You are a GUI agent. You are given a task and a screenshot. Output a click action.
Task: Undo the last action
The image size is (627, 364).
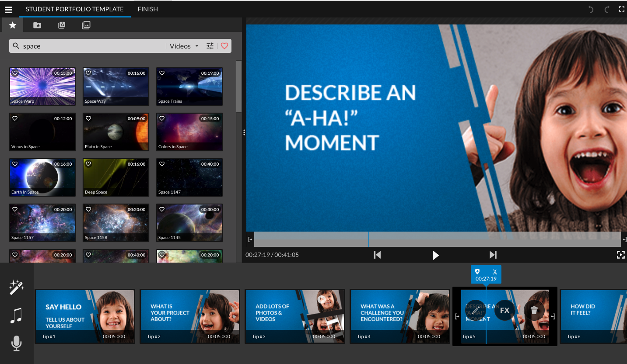coord(591,9)
